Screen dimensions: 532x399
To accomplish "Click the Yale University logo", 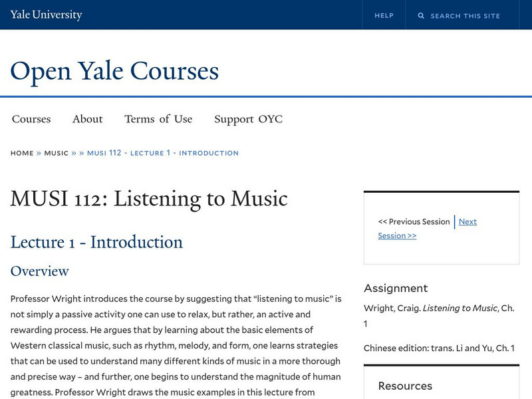I will pyautogui.click(x=47, y=15).
